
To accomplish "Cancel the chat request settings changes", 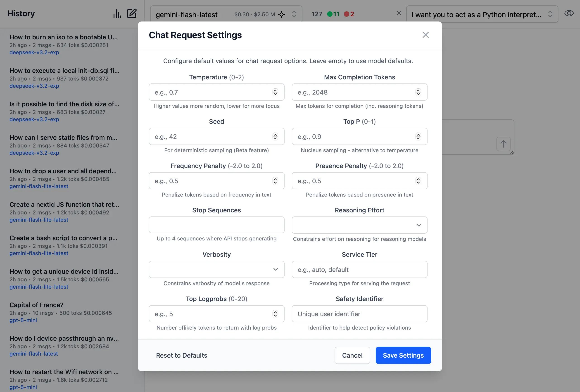I will coord(352,355).
